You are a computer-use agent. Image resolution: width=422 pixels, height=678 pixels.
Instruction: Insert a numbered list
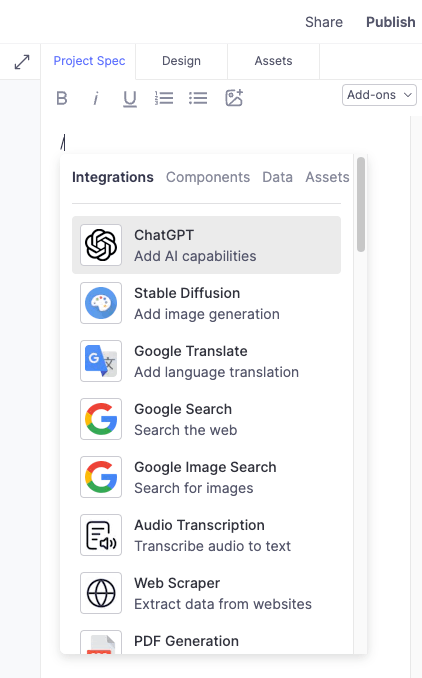164,98
